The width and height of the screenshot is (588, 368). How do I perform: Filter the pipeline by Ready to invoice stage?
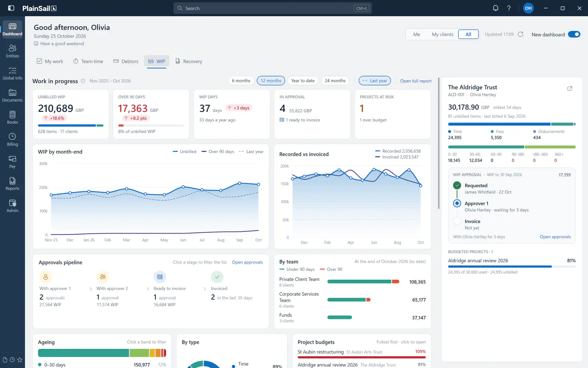click(170, 289)
